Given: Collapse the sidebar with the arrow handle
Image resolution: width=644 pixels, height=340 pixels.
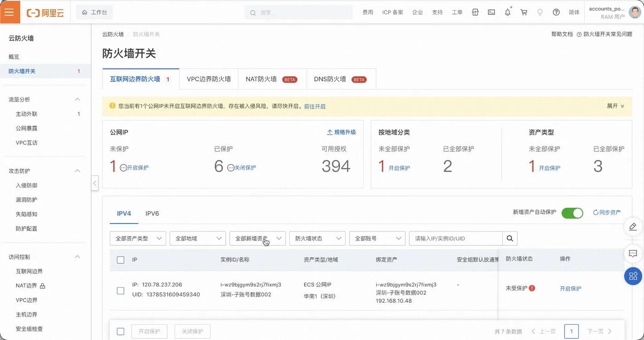Looking at the screenshot, I should point(95,183).
